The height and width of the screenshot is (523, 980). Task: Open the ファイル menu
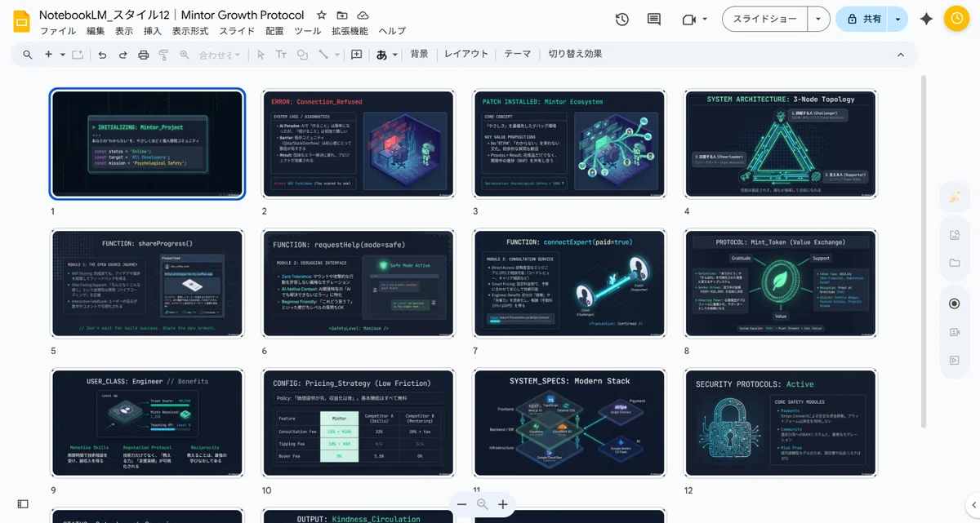58,31
